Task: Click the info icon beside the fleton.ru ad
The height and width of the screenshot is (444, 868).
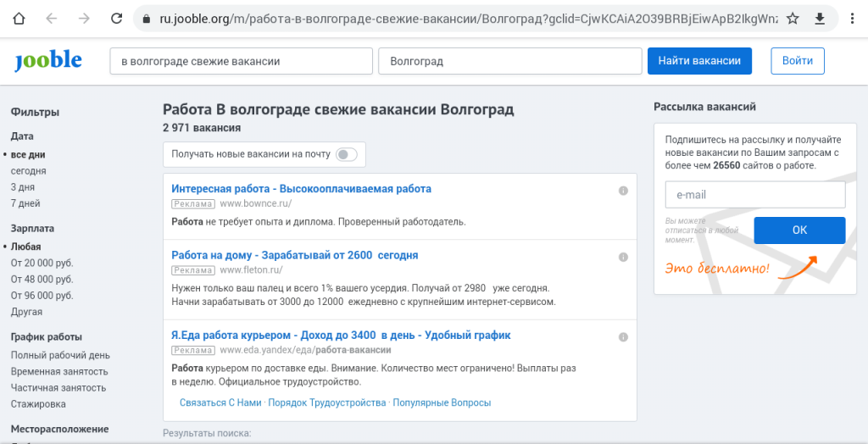Action: tap(623, 257)
